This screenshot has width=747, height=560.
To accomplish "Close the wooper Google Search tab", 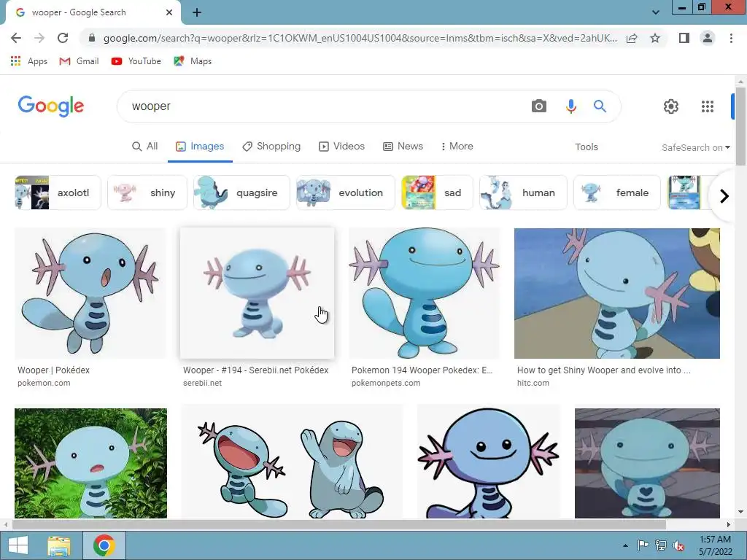I will 169,12.
